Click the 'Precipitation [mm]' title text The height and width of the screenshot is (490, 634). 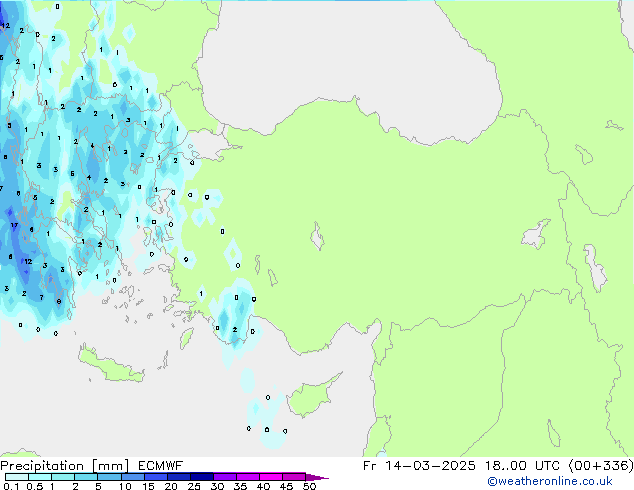(65, 466)
